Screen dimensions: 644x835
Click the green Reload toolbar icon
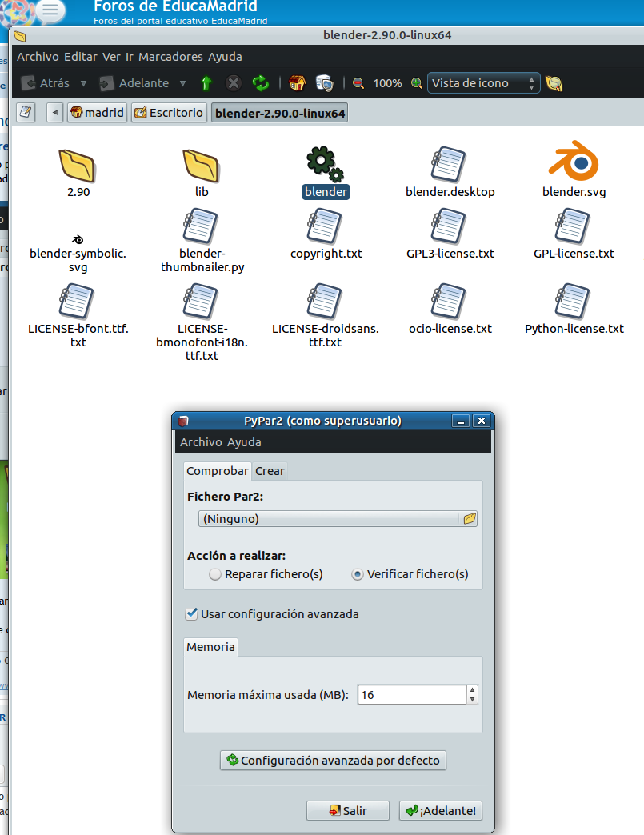pyautogui.click(x=261, y=83)
